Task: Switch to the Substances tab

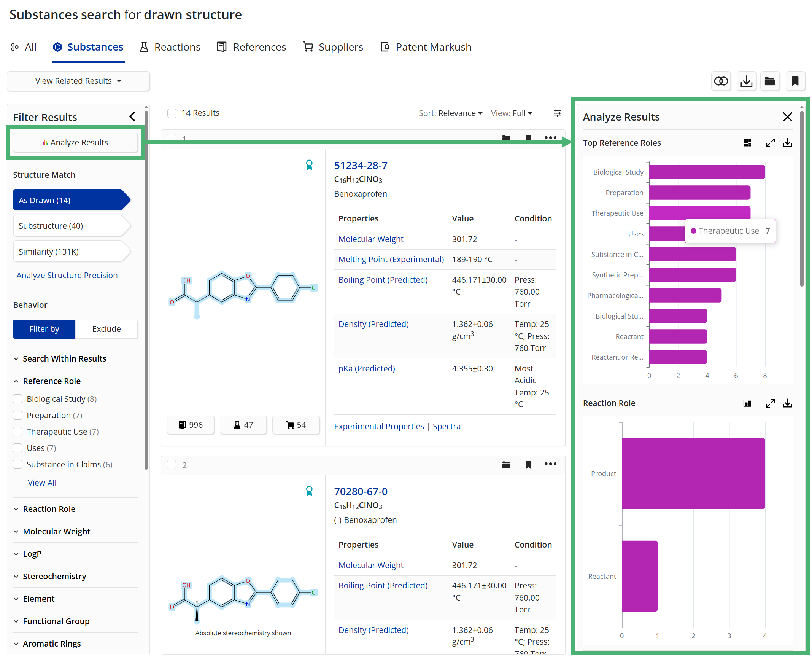Action: click(88, 47)
